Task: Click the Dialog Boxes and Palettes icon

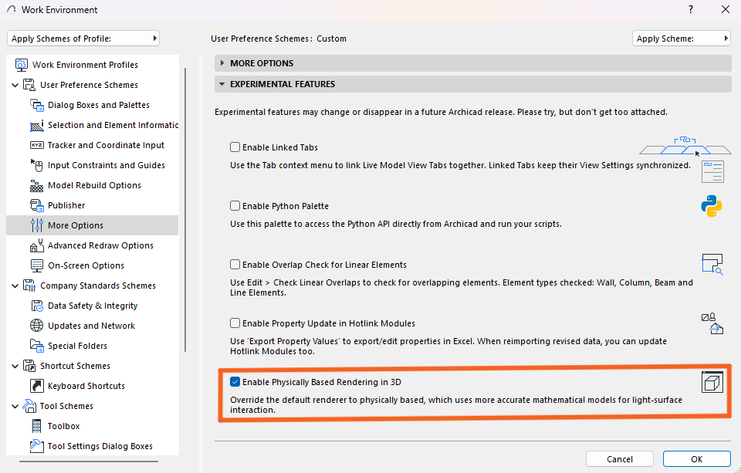Action: [x=37, y=105]
